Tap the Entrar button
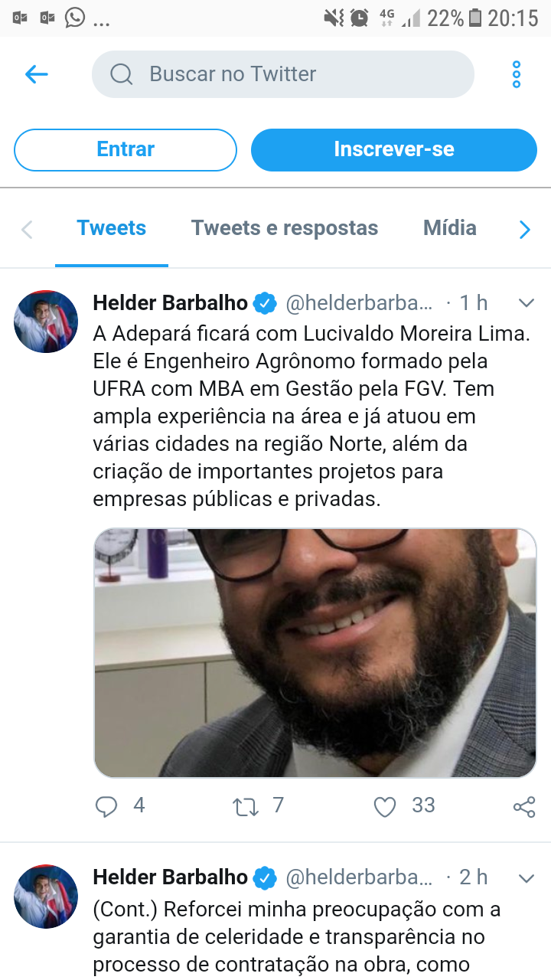 point(126,149)
